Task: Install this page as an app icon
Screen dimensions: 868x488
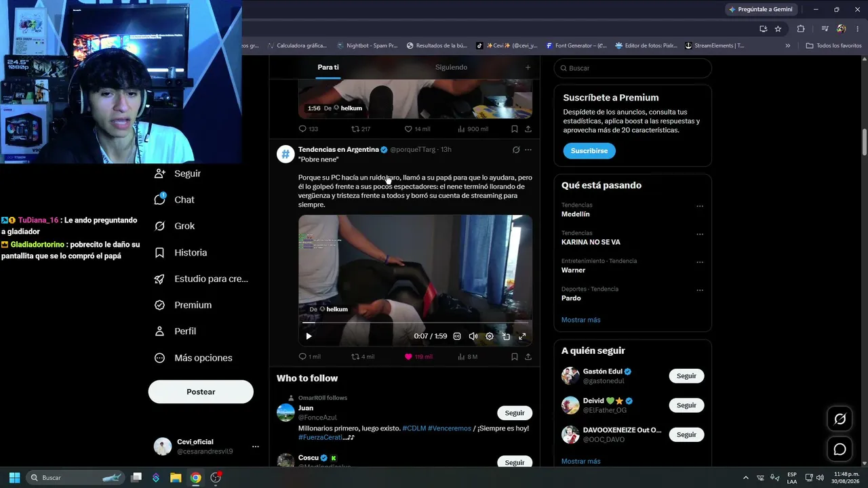Action: coord(763,28)
